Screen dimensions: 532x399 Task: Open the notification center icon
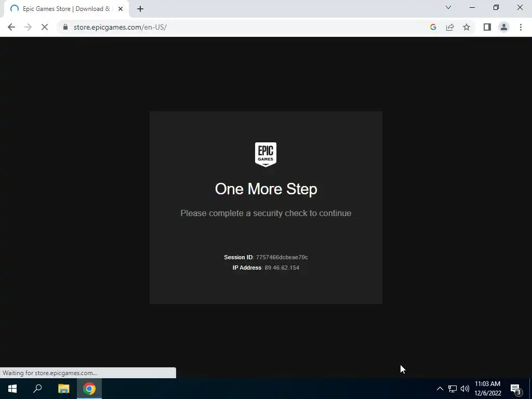tap(516, 389)
